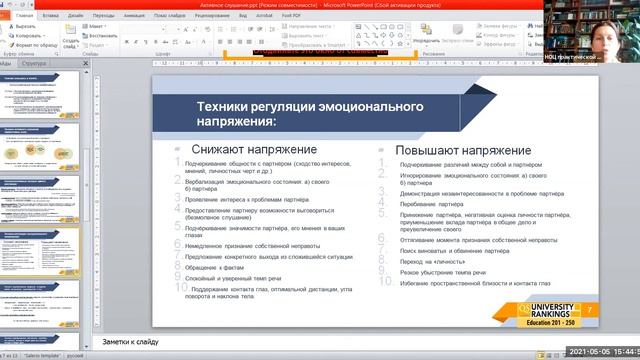Open the Рецензирование ribbon tab

[x=212, y=16]
